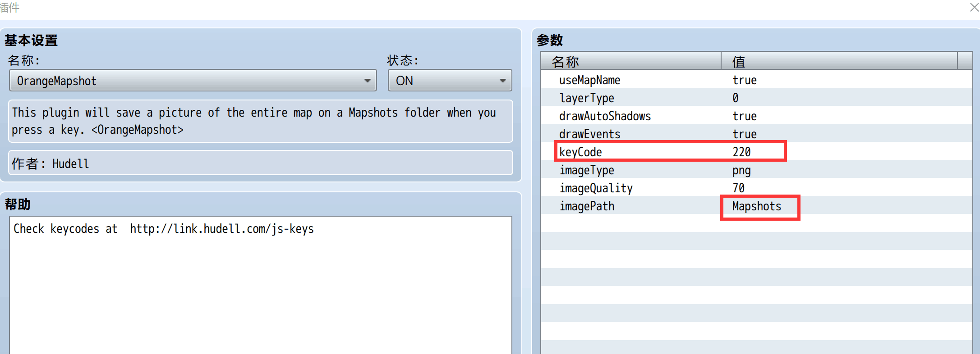The image size is (980, 354).
Task: Select the drawEvents parameter row
Action: [756, 134]
